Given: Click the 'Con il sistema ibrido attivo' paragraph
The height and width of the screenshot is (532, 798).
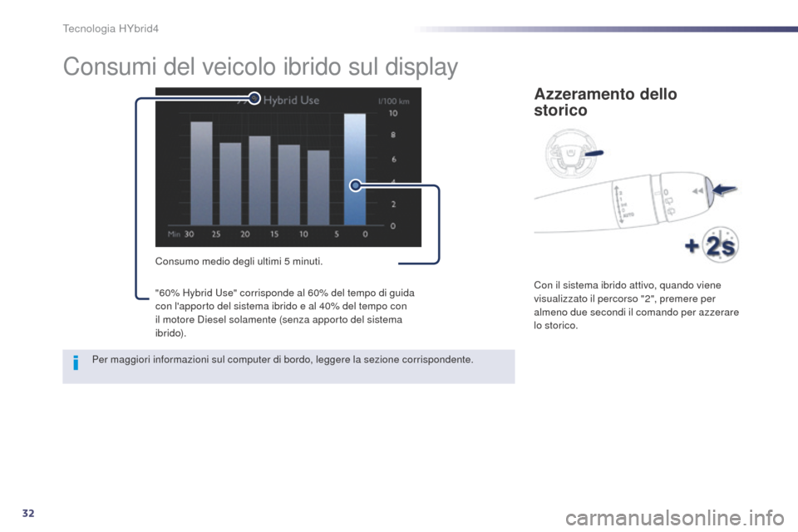Looking at the screenshot, I should pyautogui.click(x=636, y=305).
